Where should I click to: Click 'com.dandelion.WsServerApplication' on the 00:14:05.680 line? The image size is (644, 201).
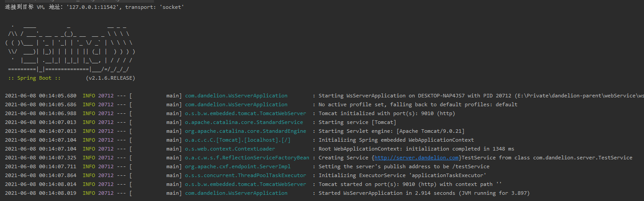[x=236, y=96]
